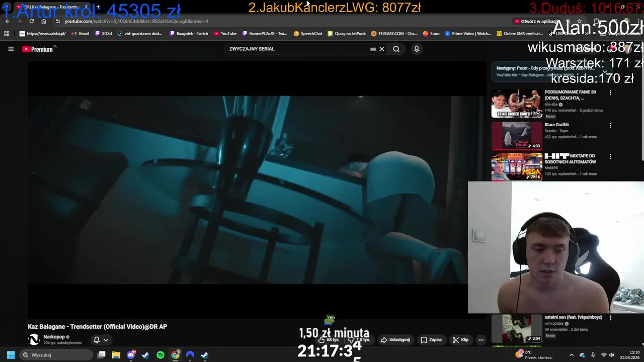Open the vid-guard.com bookmark

click(x=140, y=34)
